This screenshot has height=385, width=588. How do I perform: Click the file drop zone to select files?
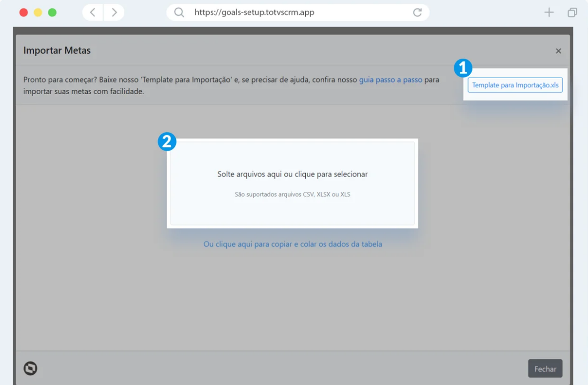293,183
